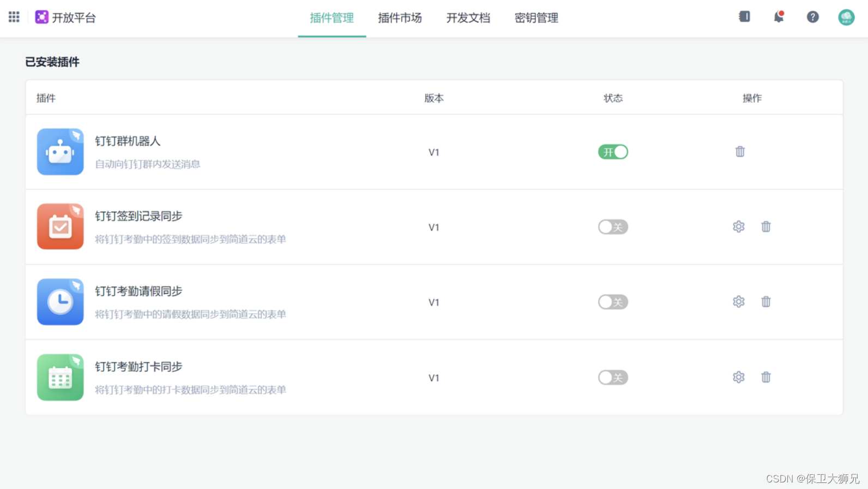868x489 pixels.
Task: Click the 钉钉考勤打卡同步 calendar icon
Action: [x=61, y=377]
